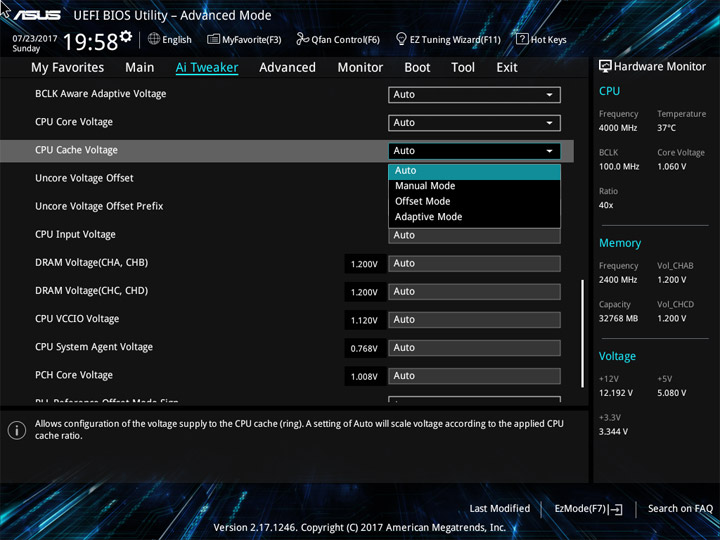Open MyFavorite(F3) list icon
This screenshot has height=540, width=720.
click(213, 39)
